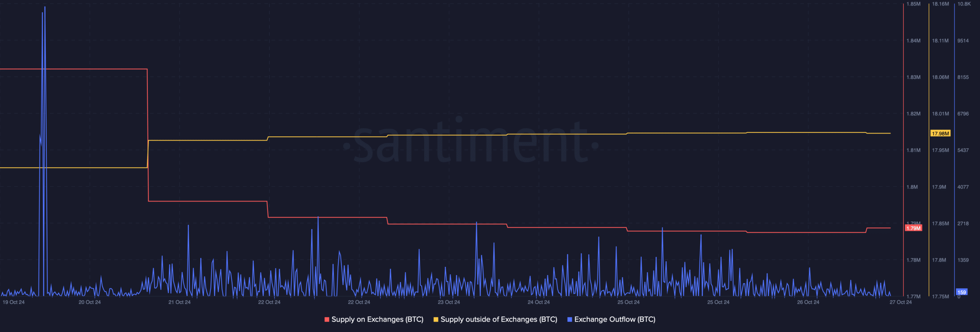980x332 pixels.
Task: Click the yellow Supply outside of Exchanges swatch
Action: click(x=436, y=319)
